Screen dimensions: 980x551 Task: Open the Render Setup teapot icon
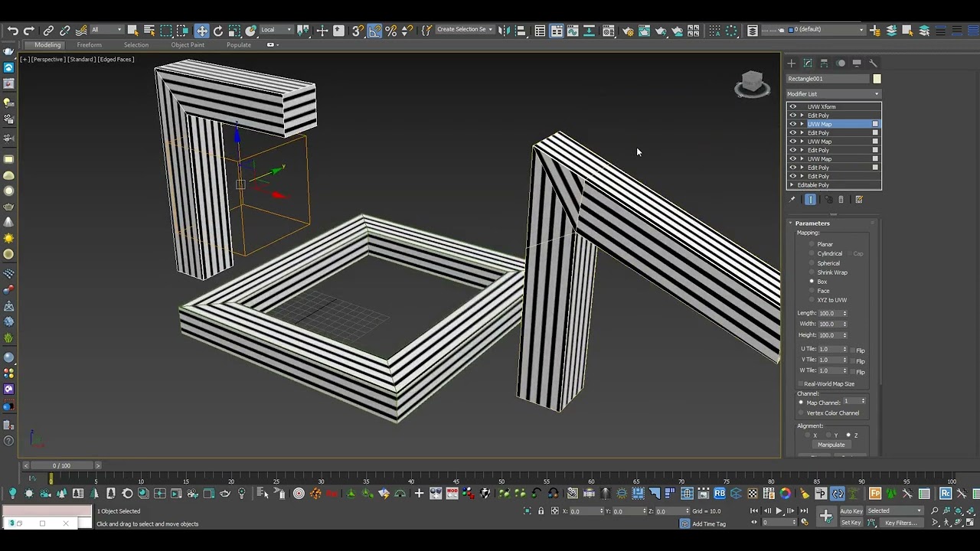click(x=628, y=30)
